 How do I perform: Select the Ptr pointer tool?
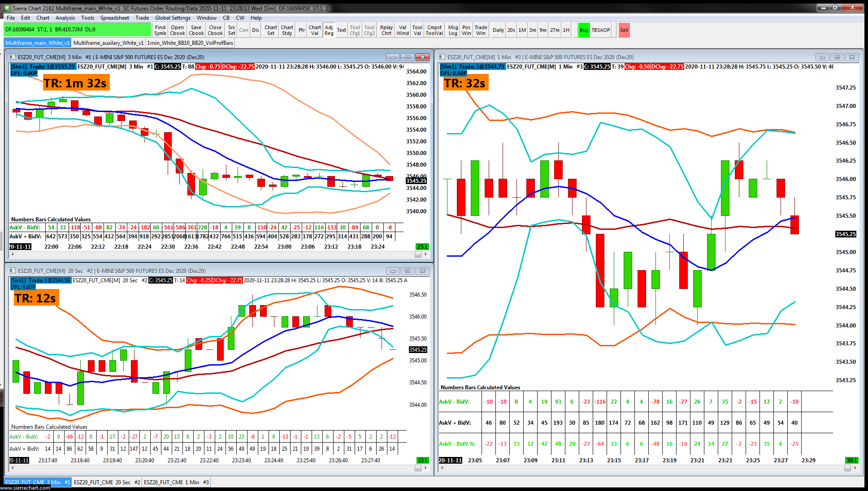point(302,30)
